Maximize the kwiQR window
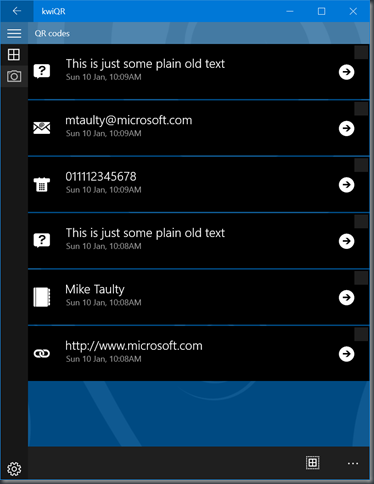 [321, 11]
